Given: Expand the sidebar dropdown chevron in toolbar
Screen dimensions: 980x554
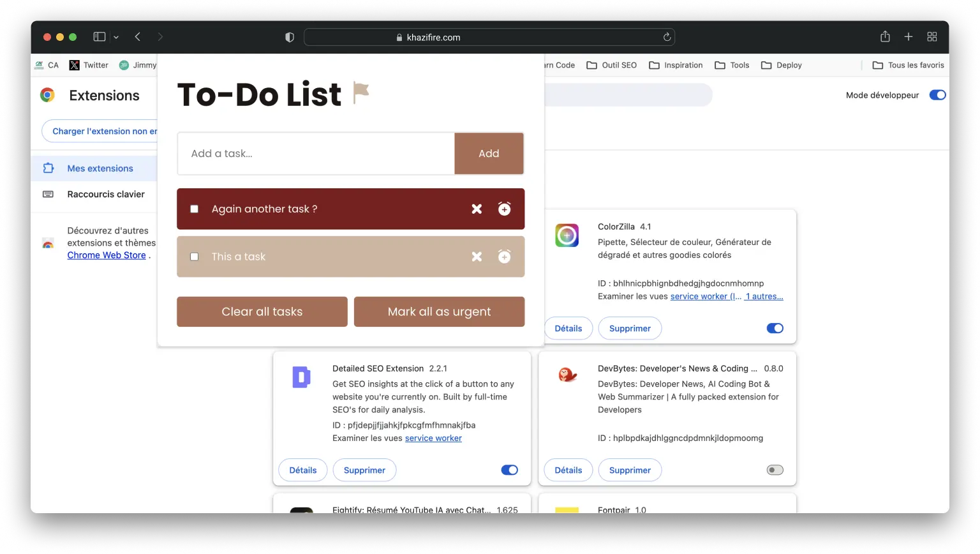Looking at the screenshot, I should [x=116, y=37].
